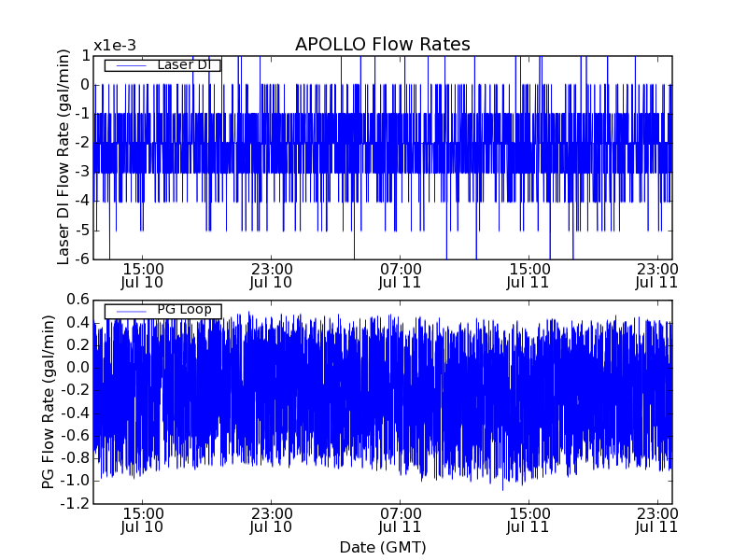Click '07:00 Jul 11' tick under Laser DI plot

[401, 275]
